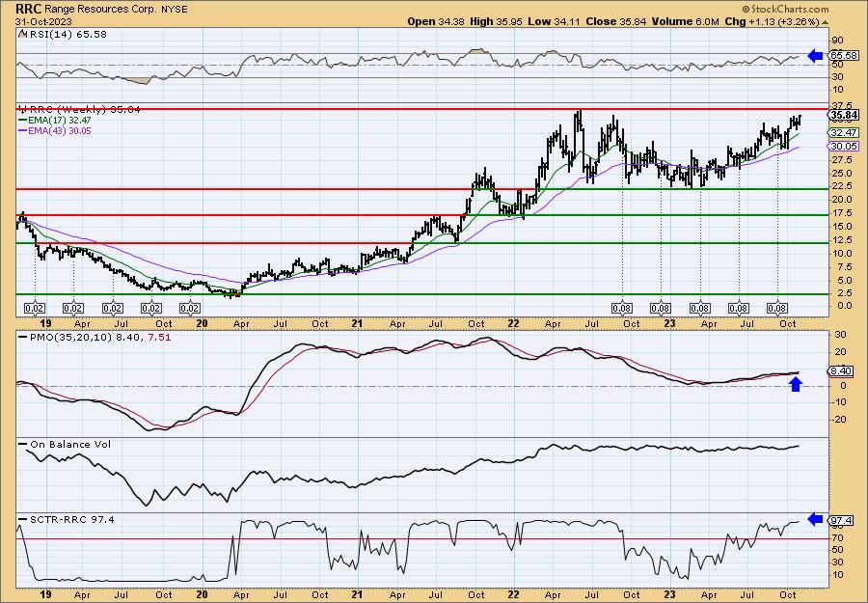This screenshot has height=603, width=868.
Task: Click the On Balance Vol panel label
Action: pos(70,445)
